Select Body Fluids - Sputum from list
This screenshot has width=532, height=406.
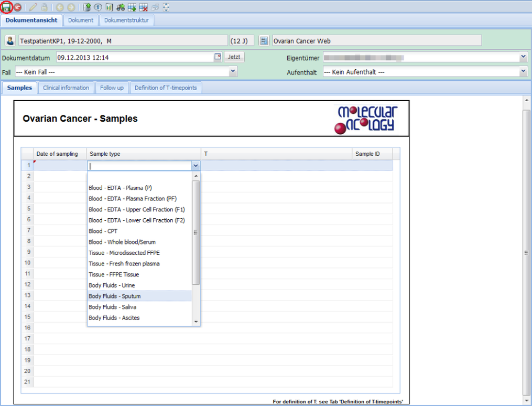(x=115, y=296)
